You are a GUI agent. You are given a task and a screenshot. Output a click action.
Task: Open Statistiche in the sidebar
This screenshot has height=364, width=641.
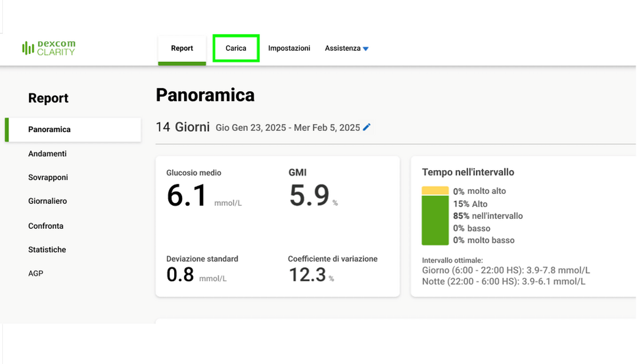coord(47,250)
